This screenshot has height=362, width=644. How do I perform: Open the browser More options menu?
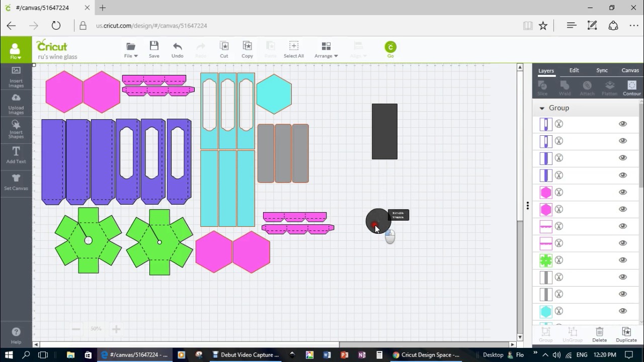click(634, 26)
